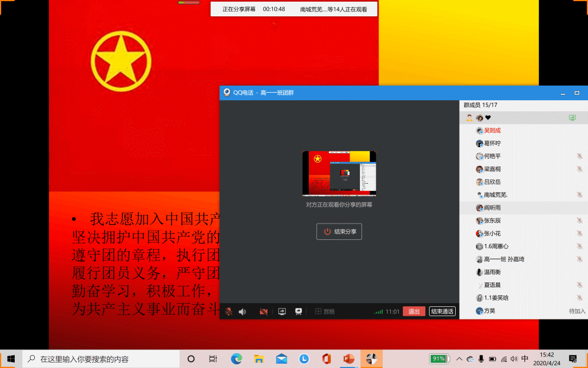
Task: Click the shared screen preview thumbnail
Action: click(x=339, y=173)
